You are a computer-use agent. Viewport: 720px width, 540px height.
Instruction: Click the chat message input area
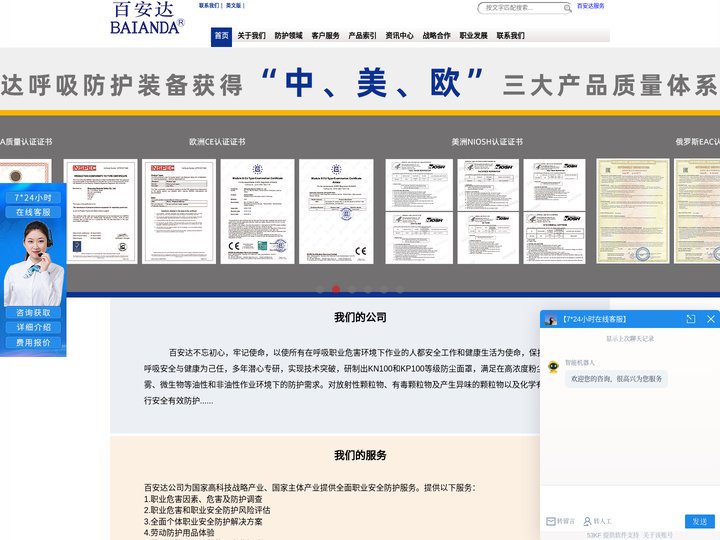tap(630, 498)
